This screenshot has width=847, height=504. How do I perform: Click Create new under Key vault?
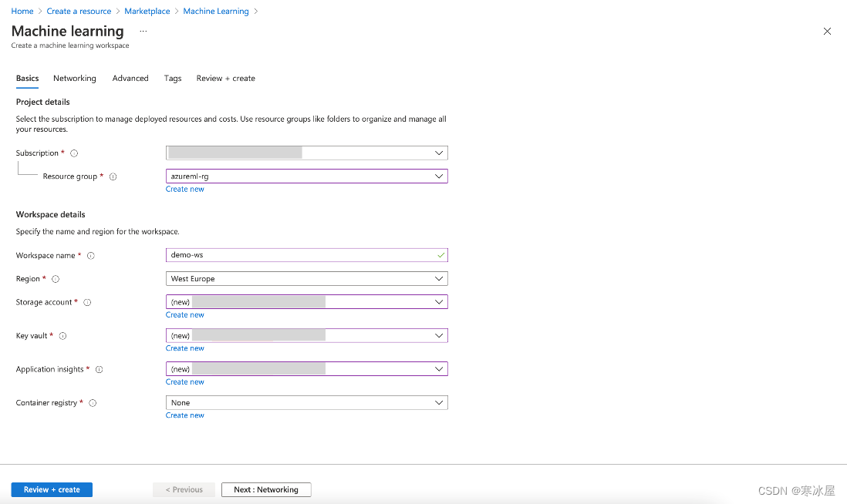tap(184, 348)
